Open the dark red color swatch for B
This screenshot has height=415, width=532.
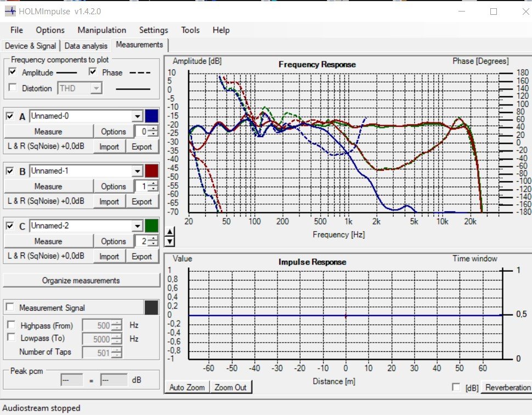152,171
